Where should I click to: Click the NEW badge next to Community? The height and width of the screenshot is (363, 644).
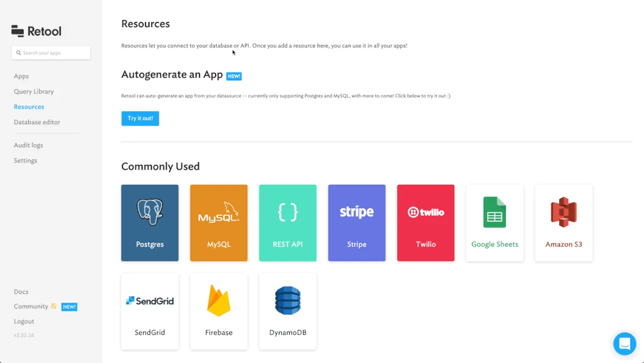click(69, 307)
